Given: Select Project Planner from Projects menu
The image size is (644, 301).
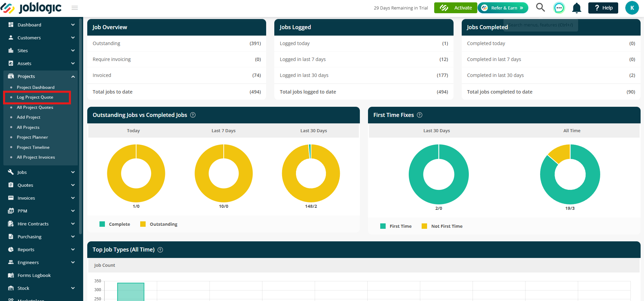Looking at the screenshot, I should [32, 137].
